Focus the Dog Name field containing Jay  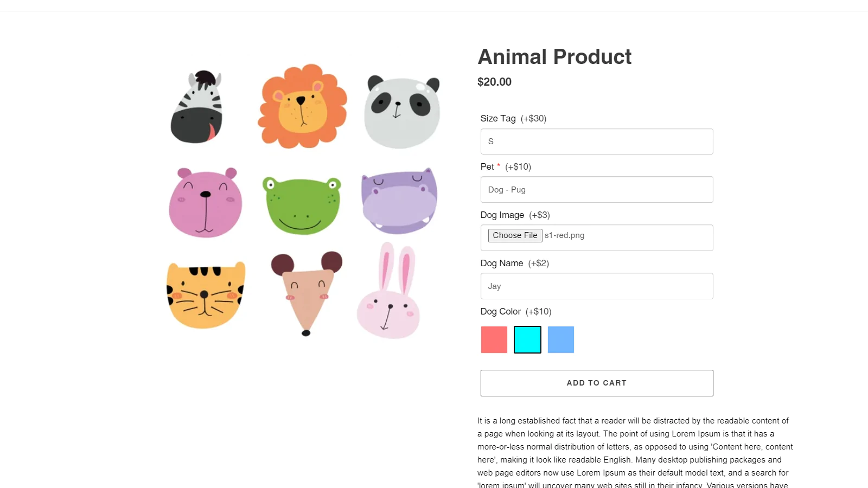pyautogui.click(x=597, y=286)
